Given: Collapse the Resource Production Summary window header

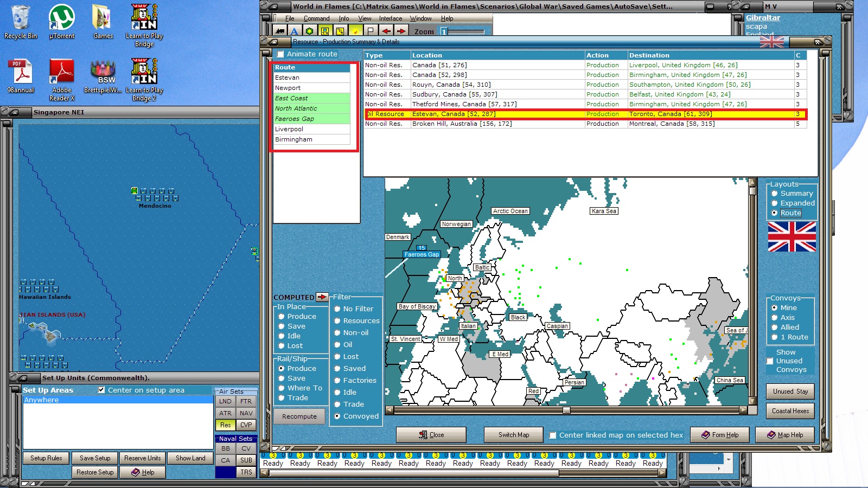Looking at the screenshot, I should [x=273, y=42].
